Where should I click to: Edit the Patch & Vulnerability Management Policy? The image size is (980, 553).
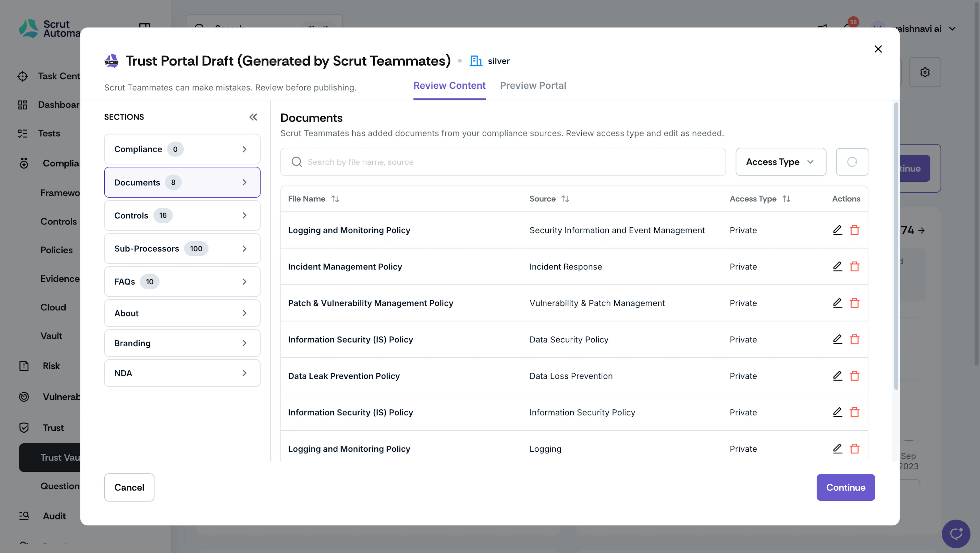tap(837, 303)
